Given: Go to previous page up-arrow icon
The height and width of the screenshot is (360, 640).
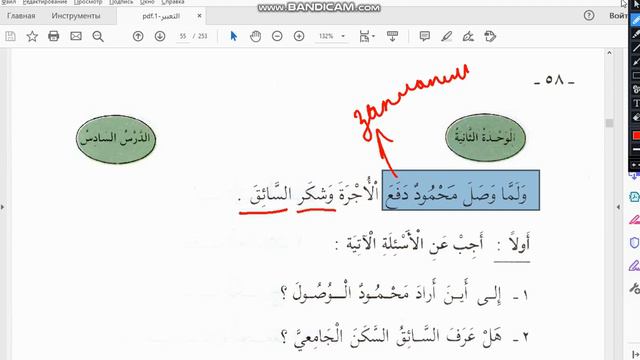Looking at the screenshot, I should pos(138,36).
